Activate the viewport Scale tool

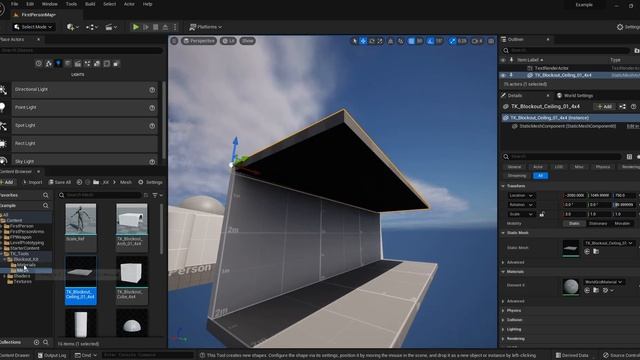tap(380, 41)
